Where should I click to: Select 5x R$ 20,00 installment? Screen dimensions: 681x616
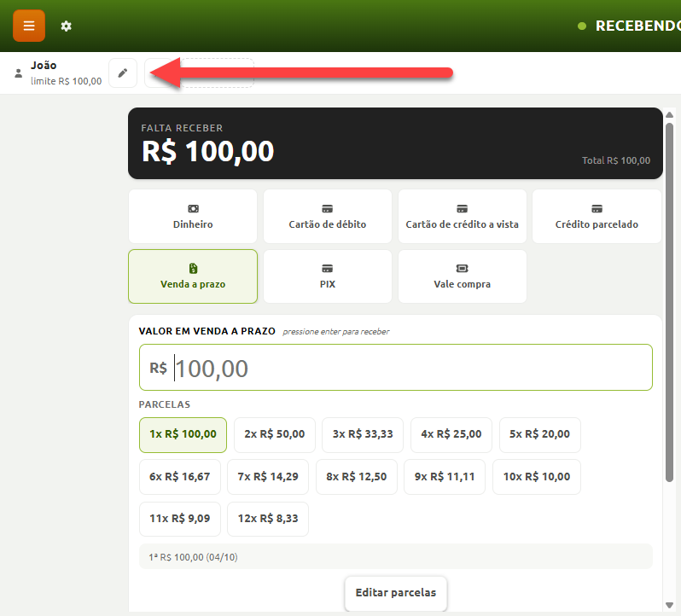(x=540, y=434)
